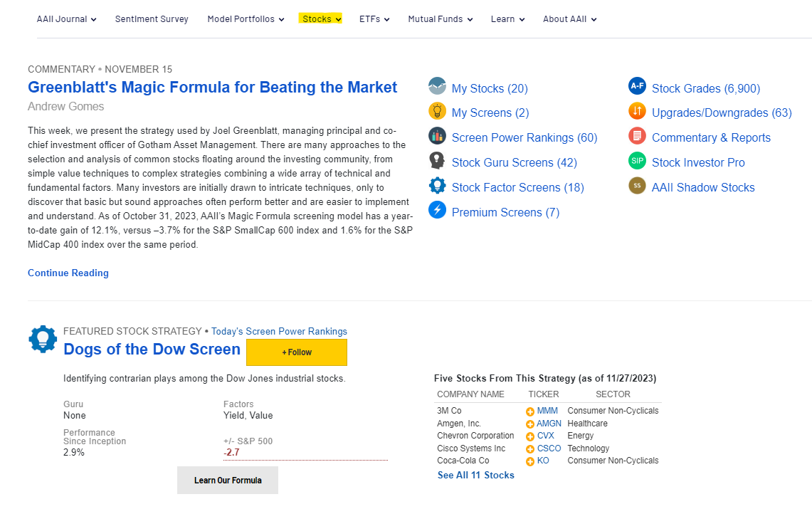812x509 pixels.
Task: Open Stock Guru Screens (42) link
Action: [x=515, y=162]
